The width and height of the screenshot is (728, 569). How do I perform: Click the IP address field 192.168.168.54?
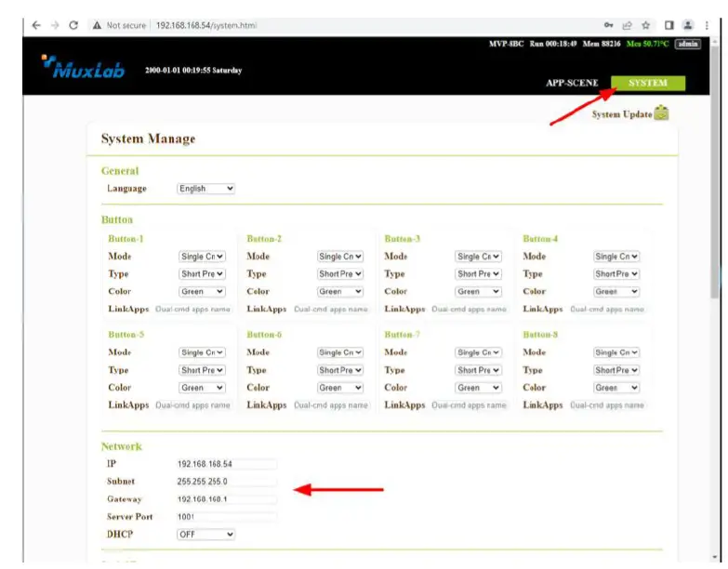pos(227,464)
